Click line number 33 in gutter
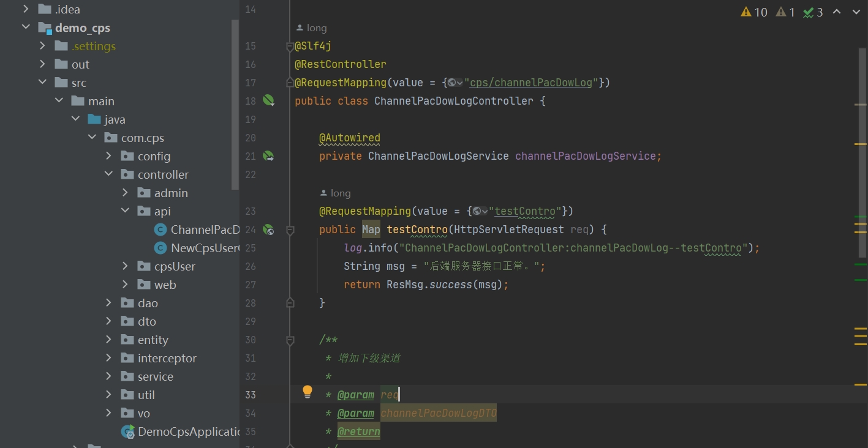The width and height of the screenshot is (868, 448). pos(250,395)
